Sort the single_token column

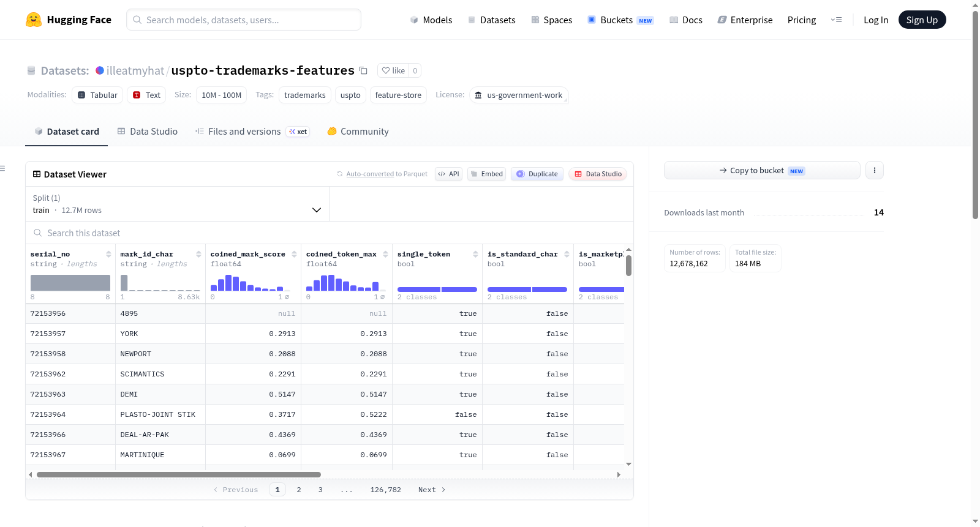point(475,254)
